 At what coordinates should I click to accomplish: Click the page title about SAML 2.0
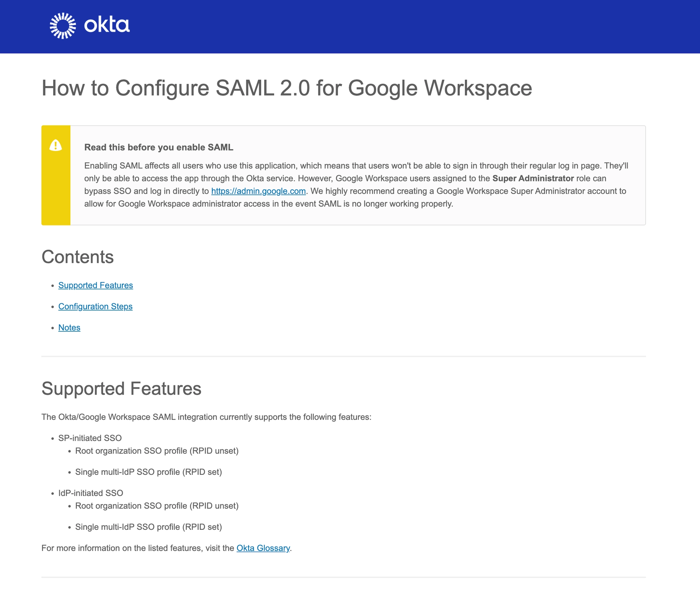click(286, 88)
